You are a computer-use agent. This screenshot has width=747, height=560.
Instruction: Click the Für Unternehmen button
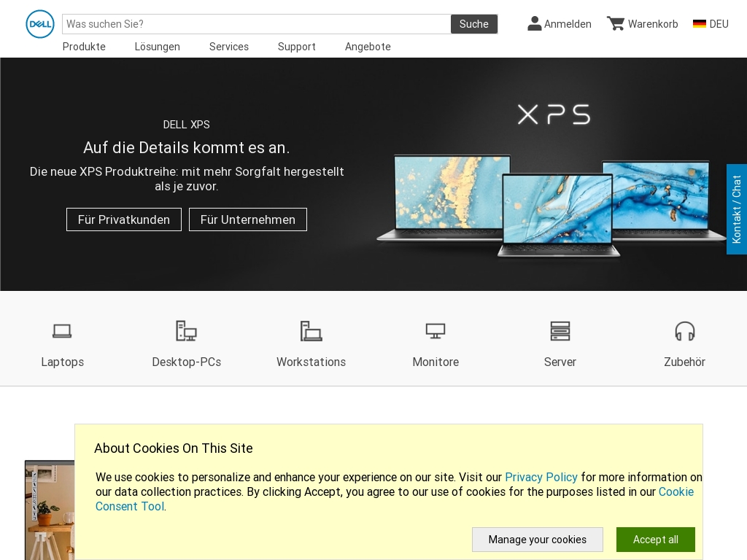point(248,219)
